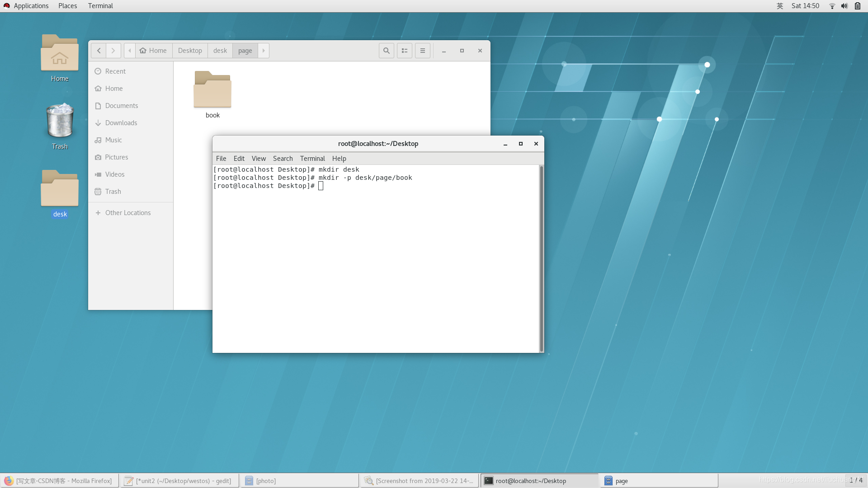Switch to the Mozilla Firefox taskbar item

[x=60, y=481]
